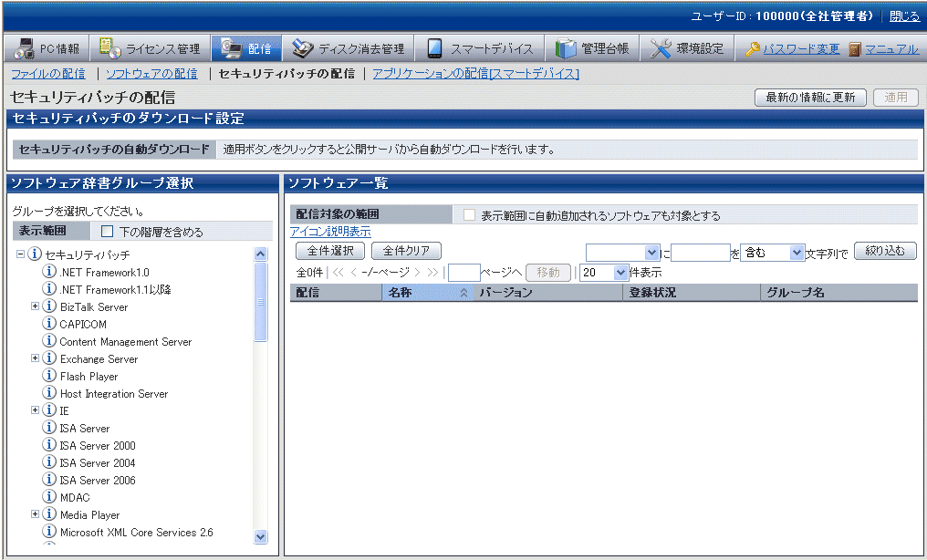Enable 表示範囲に自動追加されるソフトウェアも対象とする checkbox
927x560 pixels.
[469, 215]
